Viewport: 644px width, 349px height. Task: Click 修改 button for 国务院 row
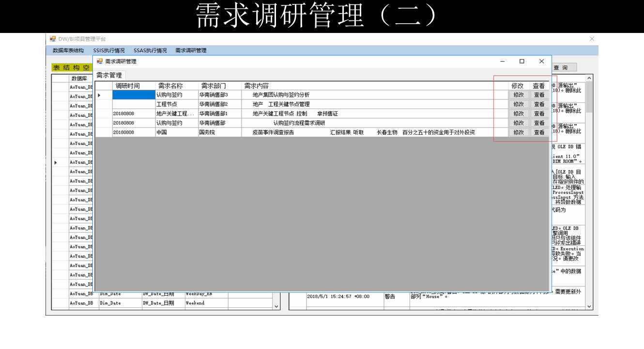pos(519,132)
